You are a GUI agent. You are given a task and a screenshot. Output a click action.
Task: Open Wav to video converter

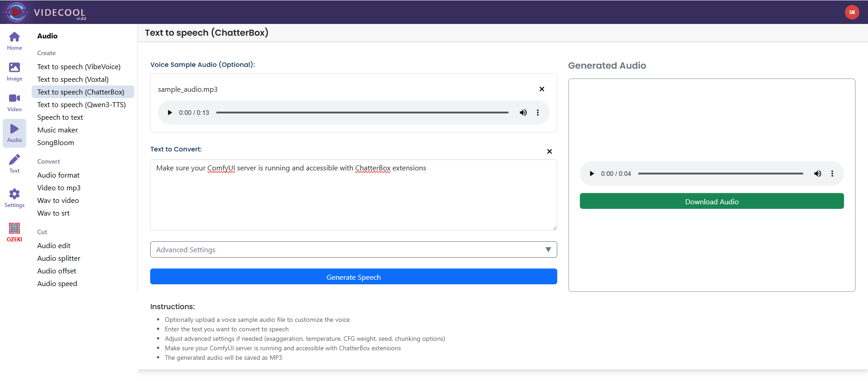(58, 201)
